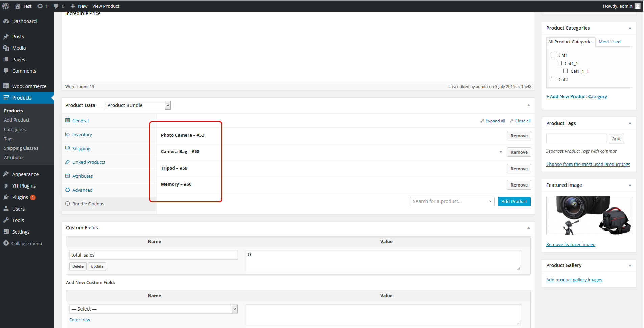Click the comments bubble icon in admin bar
This screenshot has height=328, width=644.
[56, 6]
